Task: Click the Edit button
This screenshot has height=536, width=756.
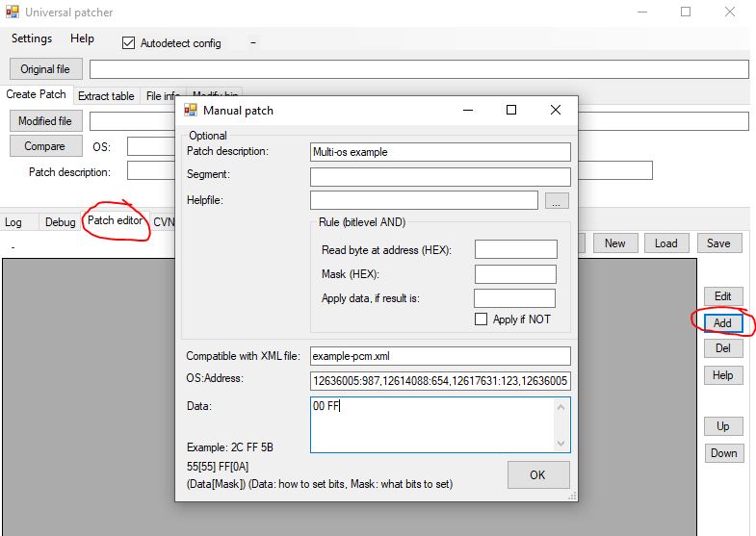Action: pos(723,296)
